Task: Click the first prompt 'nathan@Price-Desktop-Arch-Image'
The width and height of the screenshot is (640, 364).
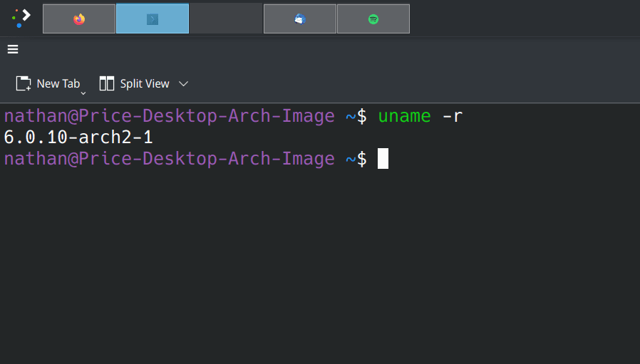Action: coord(170,117)
